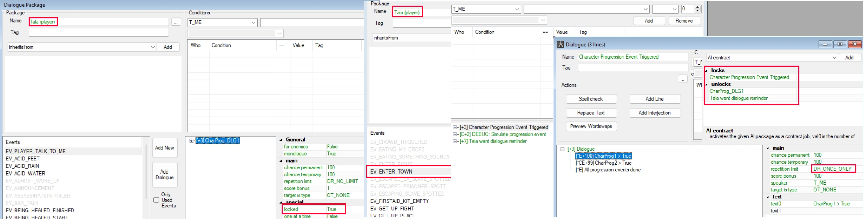Collapse the unlocks group
Viewport: 868px width, 219px height.
point(707,84)
